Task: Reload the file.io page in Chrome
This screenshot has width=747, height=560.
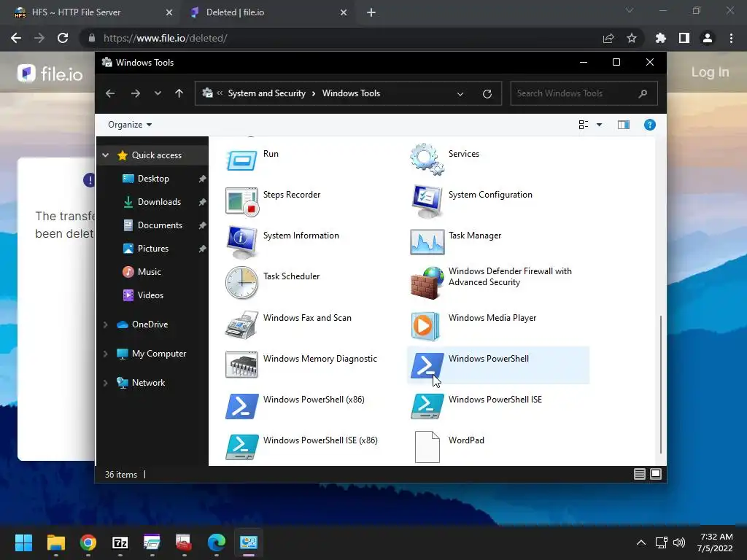Action: pos(63,38)
